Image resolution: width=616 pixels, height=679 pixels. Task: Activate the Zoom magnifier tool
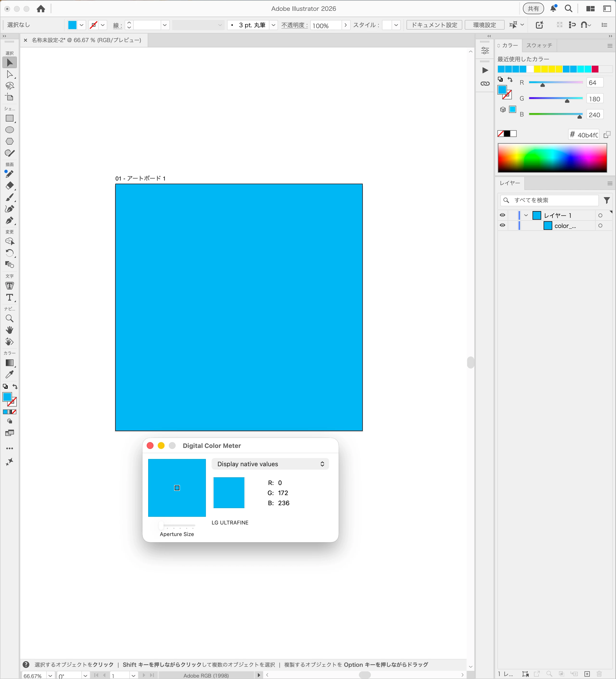point(9,319)
